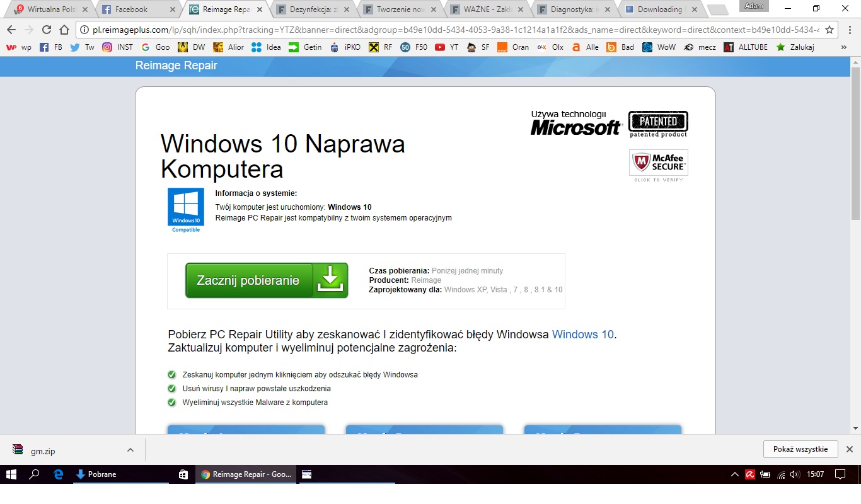The width and height of the screenshot is (861, 504).
Task: Click the Patented product badge
Action: tap(658, 124)
